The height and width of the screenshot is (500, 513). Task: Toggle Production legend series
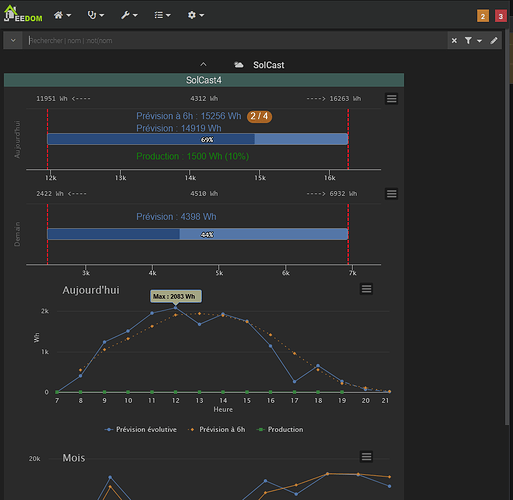pos(280,429)
